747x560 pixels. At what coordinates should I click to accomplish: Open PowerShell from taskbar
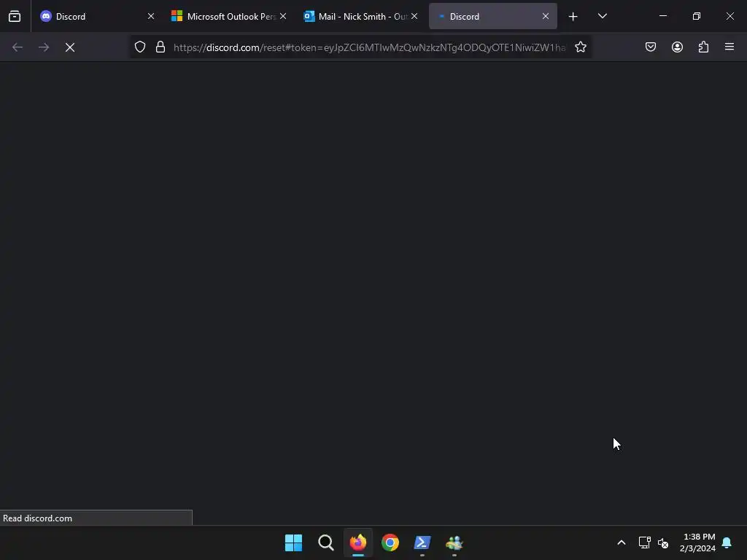(422, 542)
